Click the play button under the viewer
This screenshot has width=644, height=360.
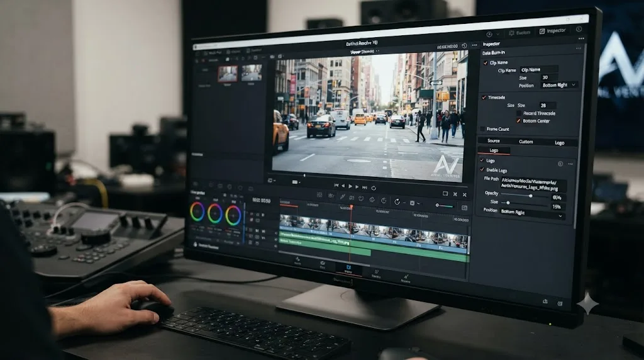coord(350,186)
